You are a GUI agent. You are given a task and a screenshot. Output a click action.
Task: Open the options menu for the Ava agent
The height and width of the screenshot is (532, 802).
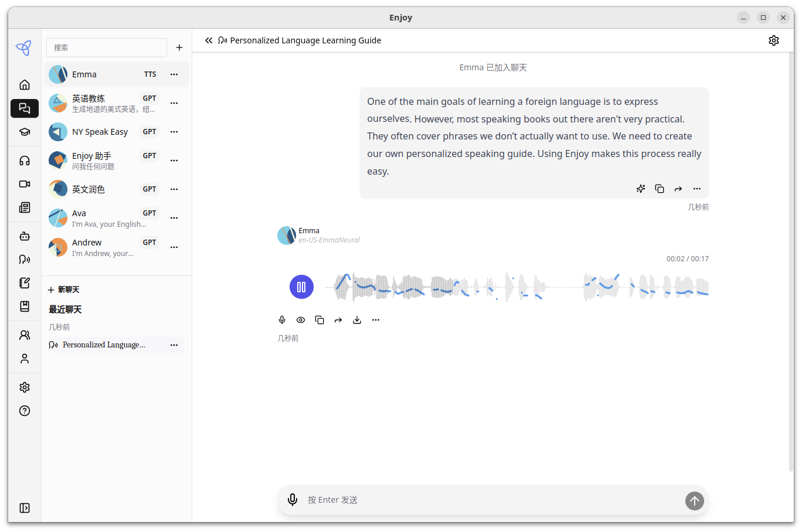coord(174,217)
